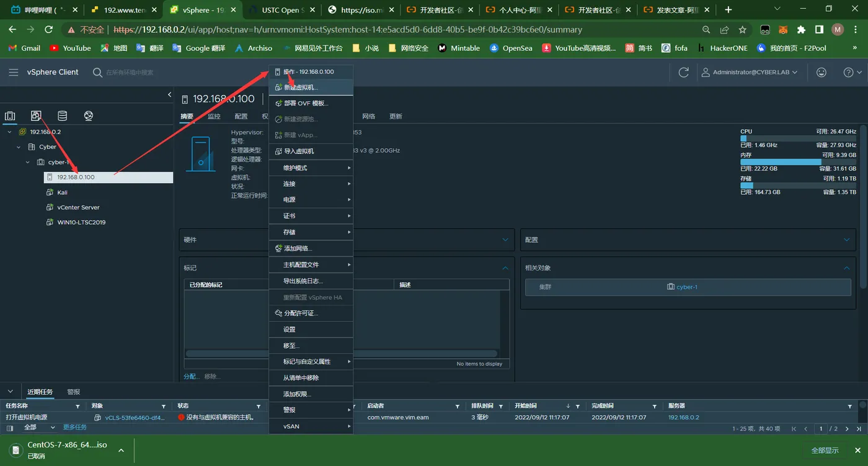This screenshot has height=466, width=868.
Task: Switch to the 更新 tab
Action: point(396,117)
